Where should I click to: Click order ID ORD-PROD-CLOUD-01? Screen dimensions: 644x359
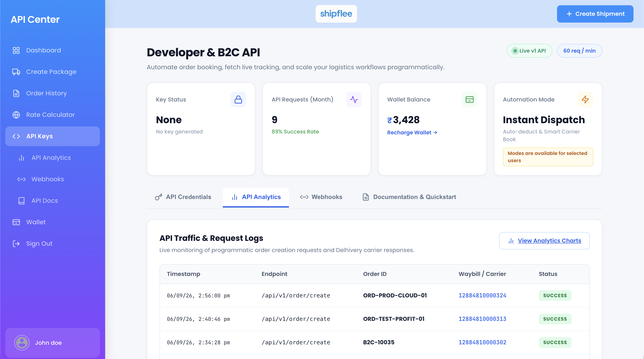click(395, 296)
